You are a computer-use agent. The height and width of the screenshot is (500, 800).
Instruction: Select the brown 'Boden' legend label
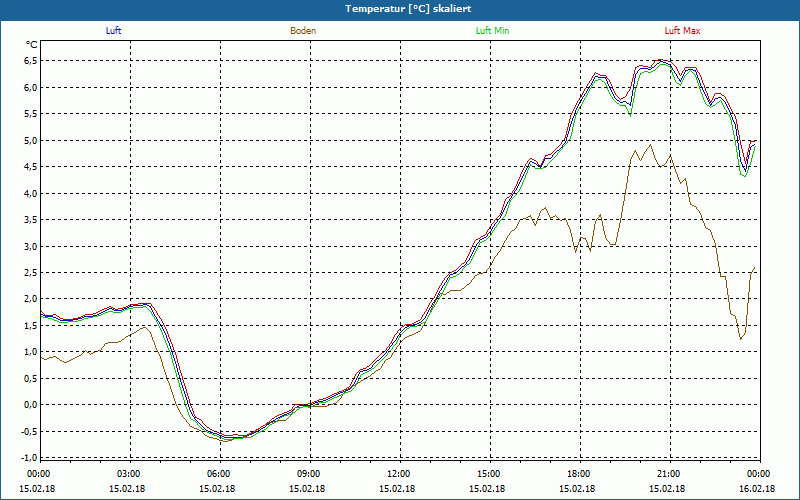pyautogui.click(x=303, y=31)
